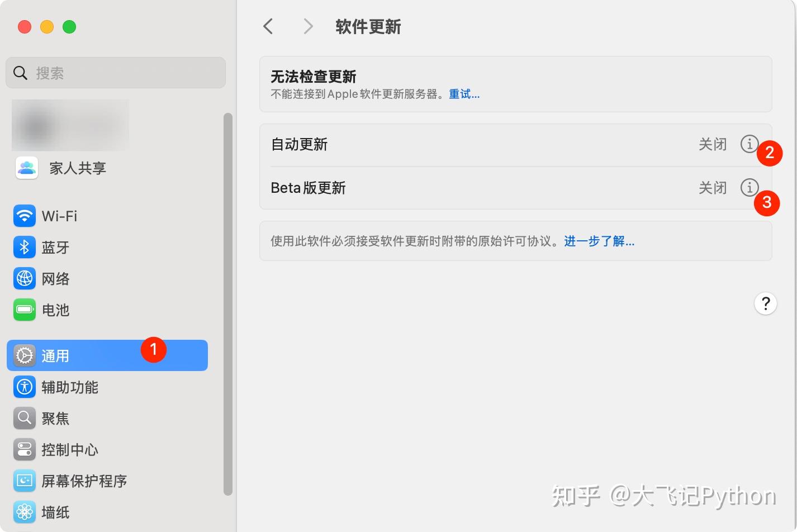Viewport: 797px width, 532px height.
Task: Go forward with the right chevron
Action: [308, 26]
